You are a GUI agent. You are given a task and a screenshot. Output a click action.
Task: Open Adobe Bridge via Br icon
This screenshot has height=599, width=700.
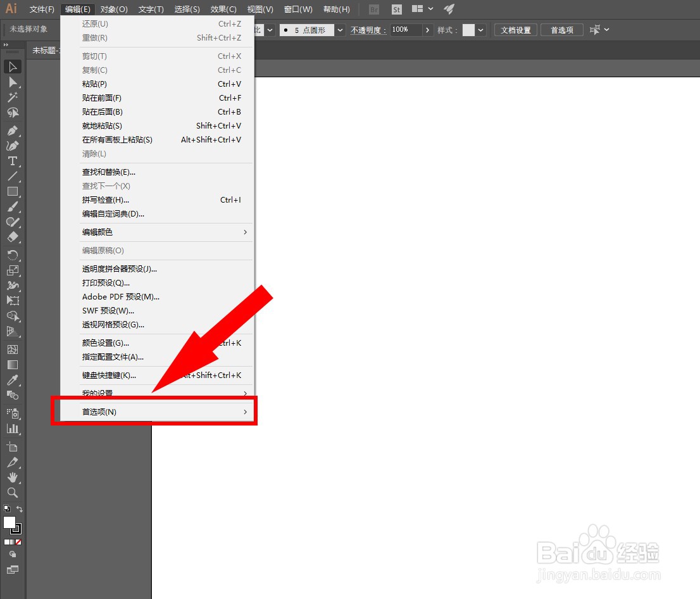(x=374, y=9)
